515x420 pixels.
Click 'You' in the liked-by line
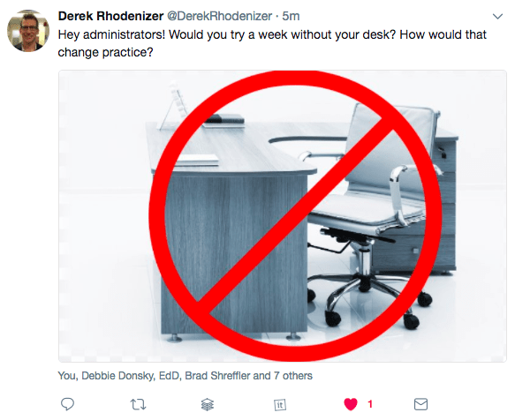click(67, 376)
